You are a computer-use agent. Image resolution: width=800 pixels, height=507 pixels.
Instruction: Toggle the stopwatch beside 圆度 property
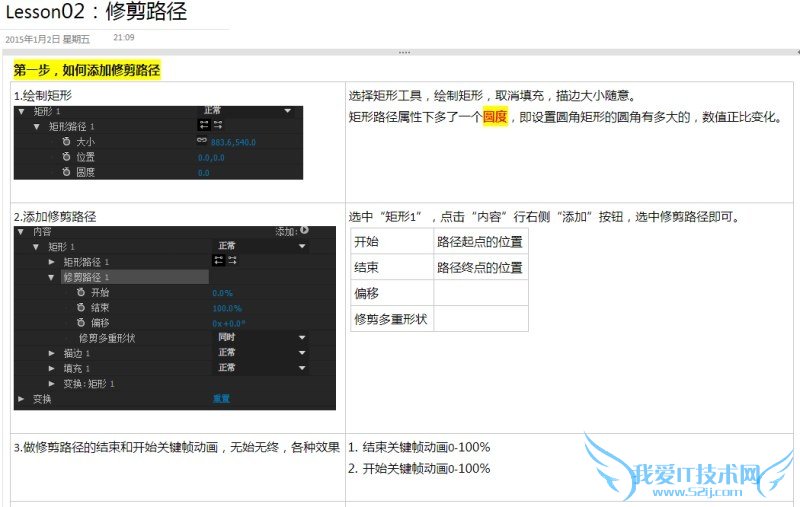(x=66, y=172)
